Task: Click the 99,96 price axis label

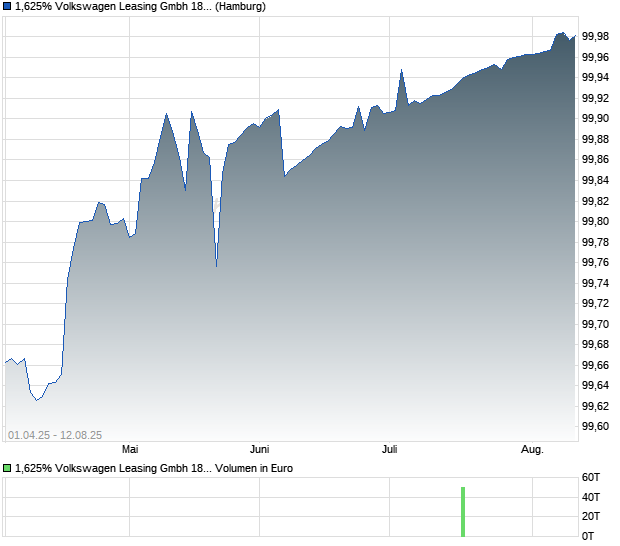Action: pyautogui.click(x=595, y=57)
